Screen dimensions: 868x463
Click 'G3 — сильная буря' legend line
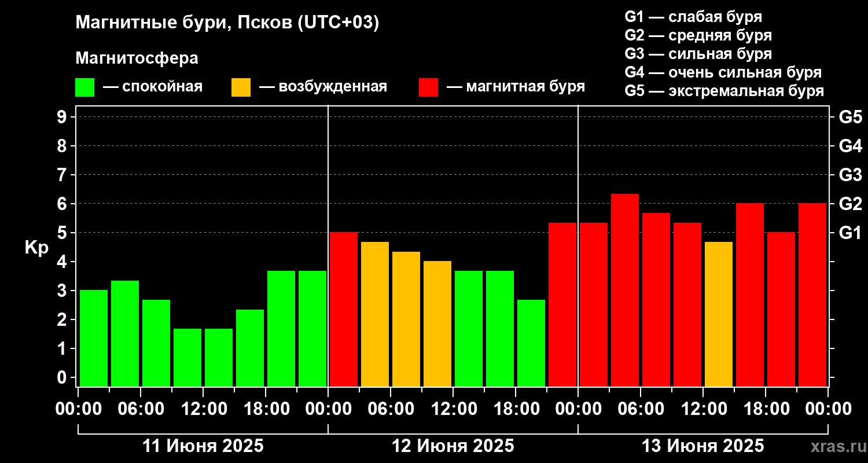[x=698, y=54]
